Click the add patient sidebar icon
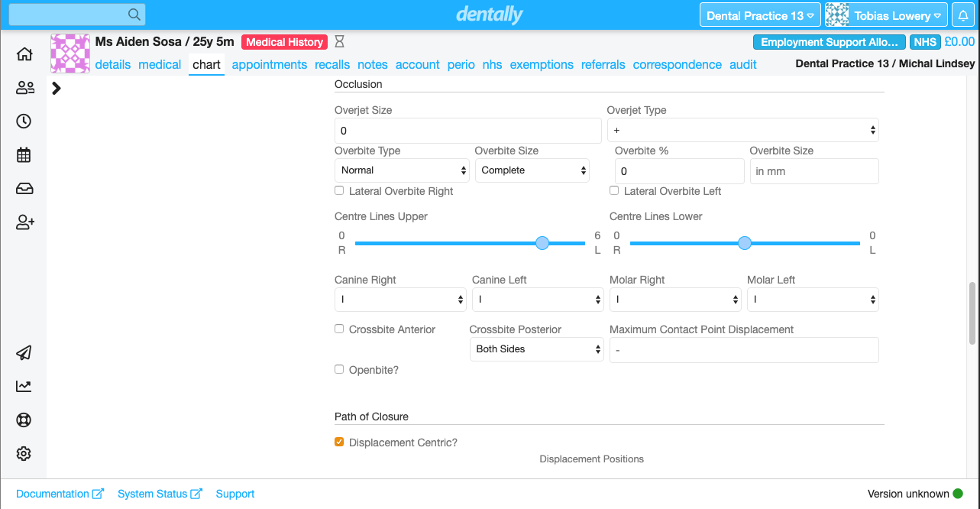The image size is (980, 509). 24,222
